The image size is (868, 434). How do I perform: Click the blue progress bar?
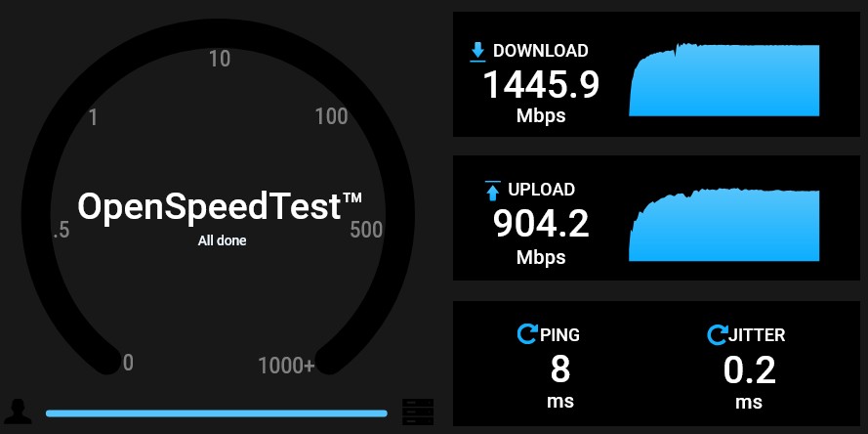pos(217,413)
